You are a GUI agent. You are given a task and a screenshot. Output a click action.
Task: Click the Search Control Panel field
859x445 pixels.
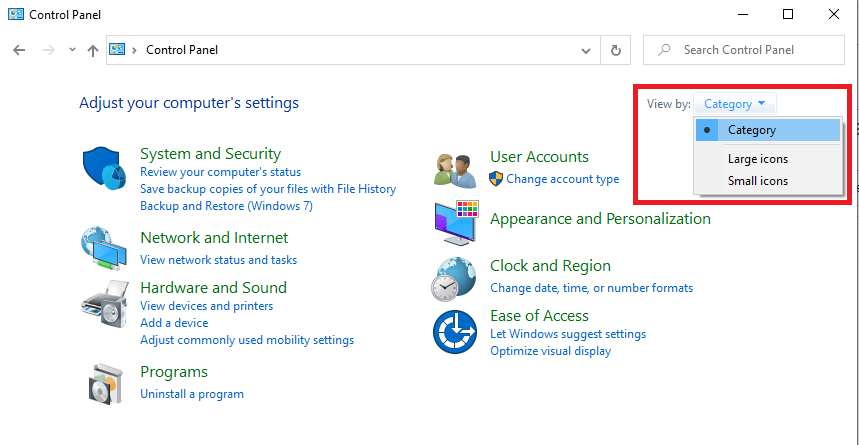point(743,50)
